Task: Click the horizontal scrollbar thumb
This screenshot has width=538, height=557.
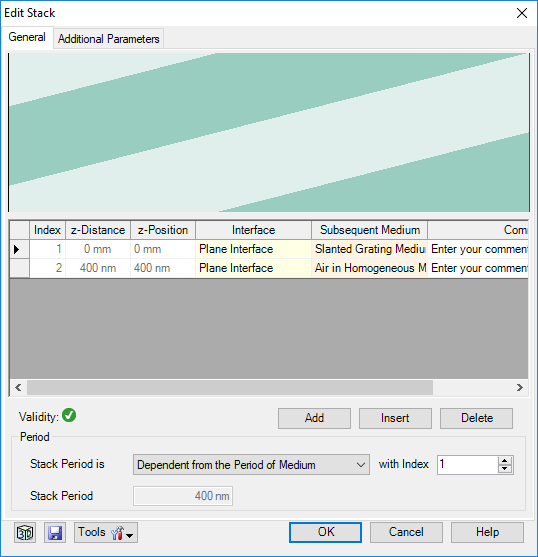Action: tap(230, 387)
